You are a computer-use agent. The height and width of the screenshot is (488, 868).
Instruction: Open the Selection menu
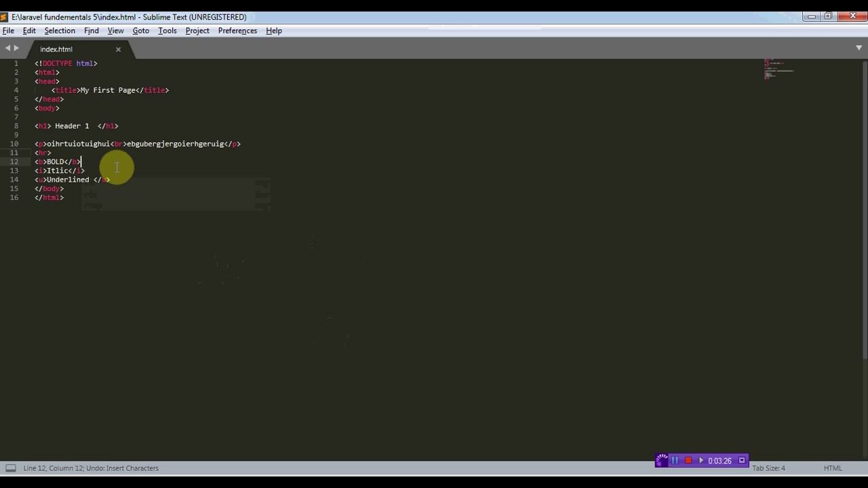click(60, 30)
